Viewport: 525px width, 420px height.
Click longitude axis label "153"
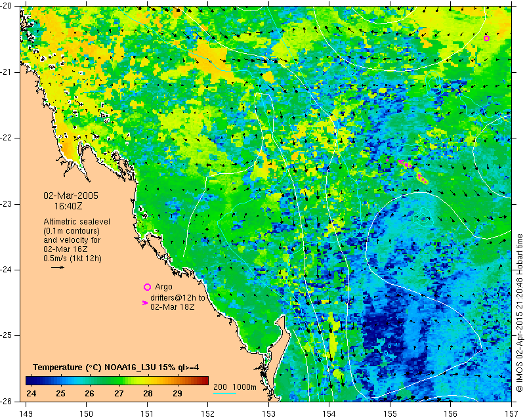(x=268, y=414)
